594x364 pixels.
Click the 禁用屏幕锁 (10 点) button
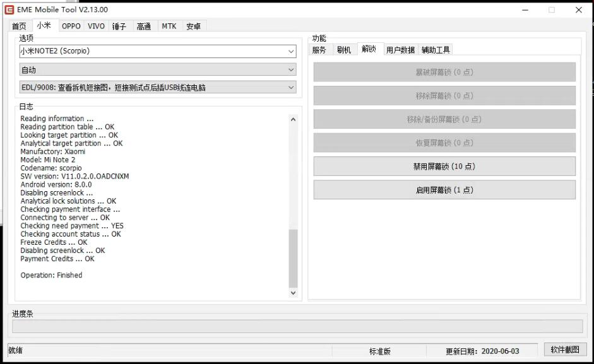coord(444,167)
